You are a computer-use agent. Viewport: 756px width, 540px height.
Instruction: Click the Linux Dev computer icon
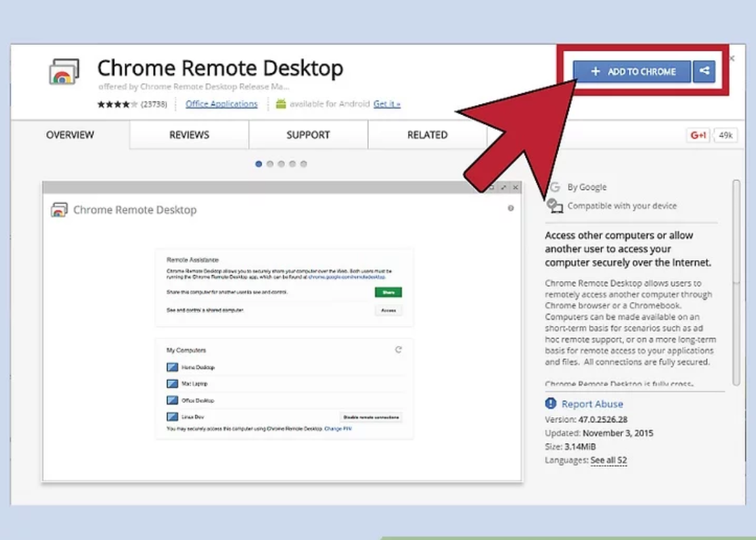[x=172, y=416]
